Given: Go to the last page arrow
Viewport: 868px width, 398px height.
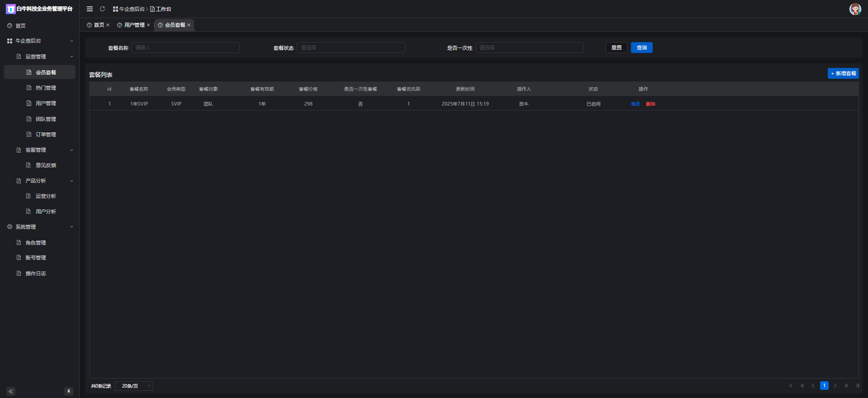Looking at the screenshot, I should click(857, 386).
